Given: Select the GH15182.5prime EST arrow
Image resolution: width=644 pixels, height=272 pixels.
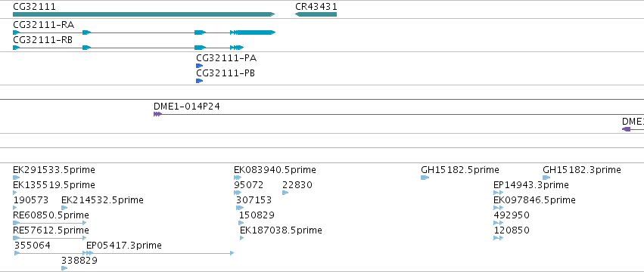Looking at the screenshot, I should click(x=425, y=178).
